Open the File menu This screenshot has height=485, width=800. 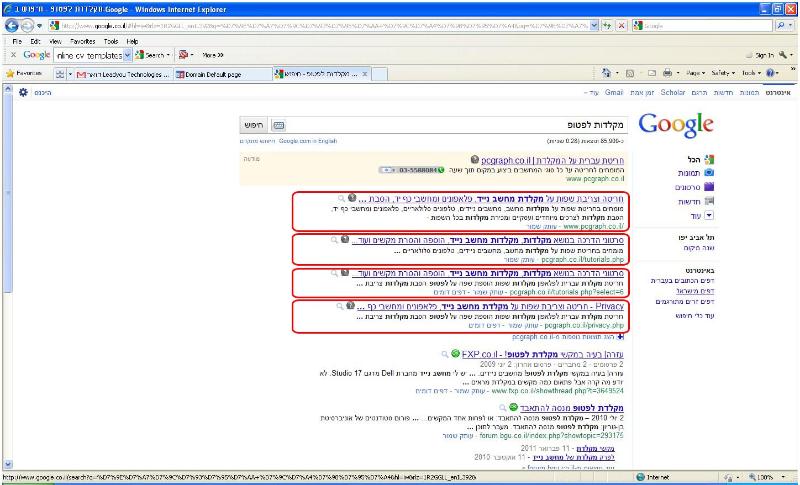17,41
